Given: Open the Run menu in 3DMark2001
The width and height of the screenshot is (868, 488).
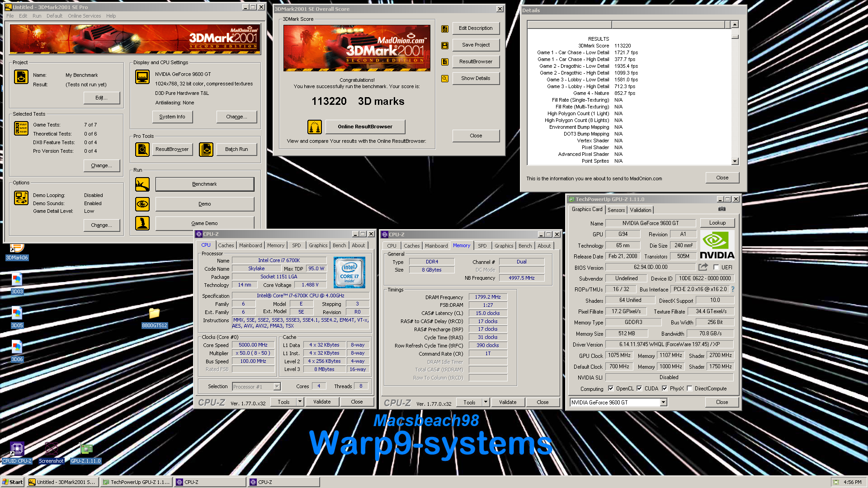Looking at the screenshot, I should coord(37,16).
